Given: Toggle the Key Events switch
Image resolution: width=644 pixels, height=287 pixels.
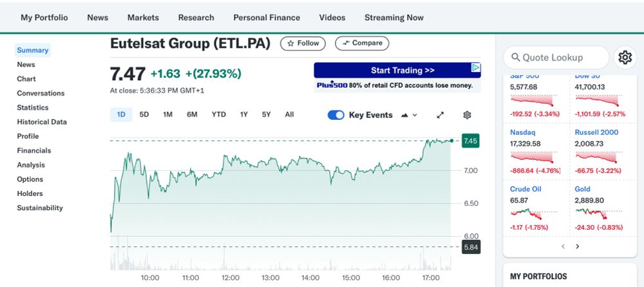Looking at the screenshot, I should (336, 115).
